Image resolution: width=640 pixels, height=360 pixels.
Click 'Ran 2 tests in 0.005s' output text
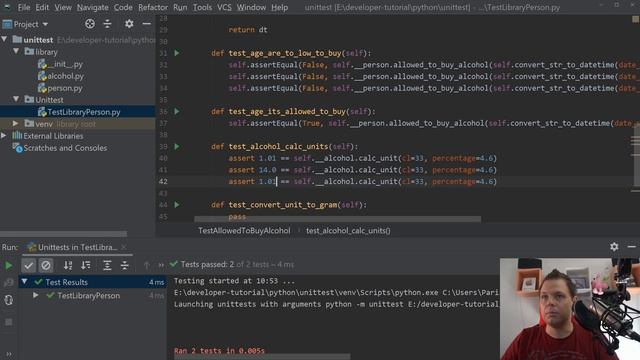[219, 351]
